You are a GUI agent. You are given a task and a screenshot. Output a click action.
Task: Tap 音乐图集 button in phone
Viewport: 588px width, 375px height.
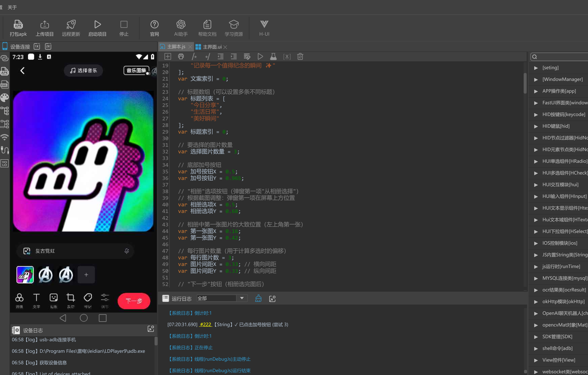click(136, 71)
